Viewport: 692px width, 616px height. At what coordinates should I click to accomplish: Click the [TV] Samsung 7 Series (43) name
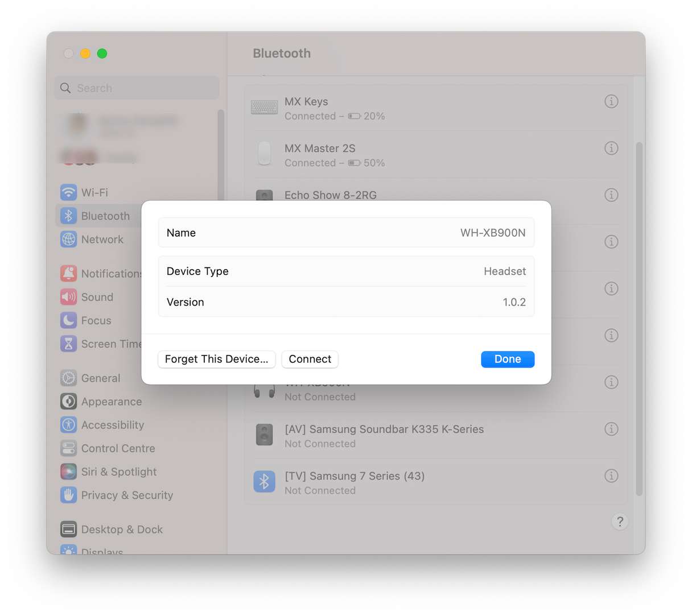pos(355,476)
